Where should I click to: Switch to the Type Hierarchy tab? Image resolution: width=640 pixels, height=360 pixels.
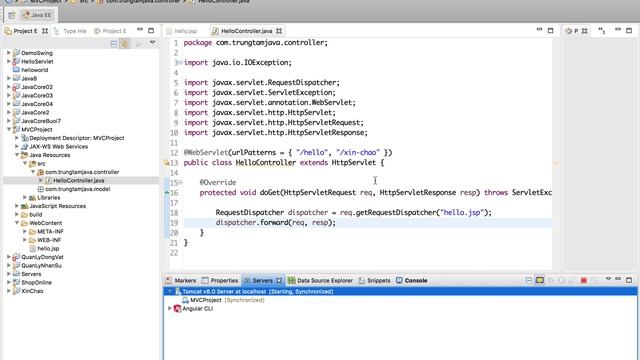point(70,31)
